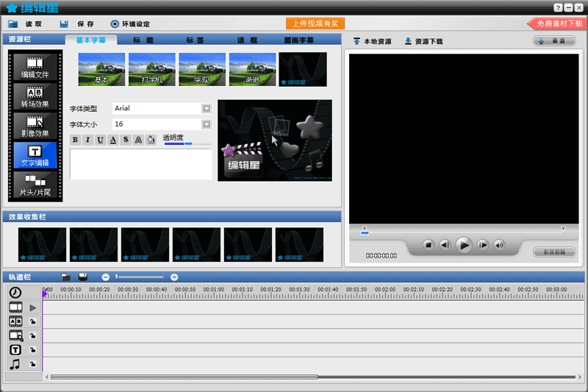Select the 打字机 typewriter style thumbnail
Image resolution: width=588 pixels, height=392 pixels.
click(152, 69)
